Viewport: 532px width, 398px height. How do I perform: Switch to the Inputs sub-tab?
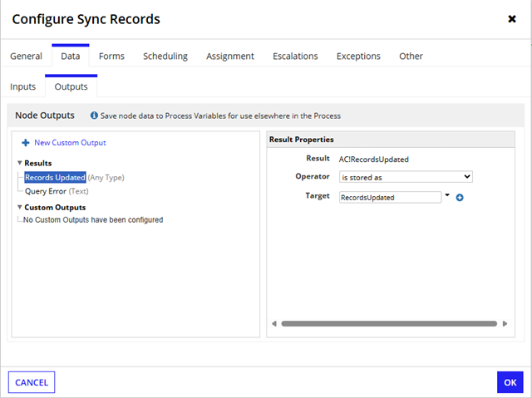coord(22,86)
